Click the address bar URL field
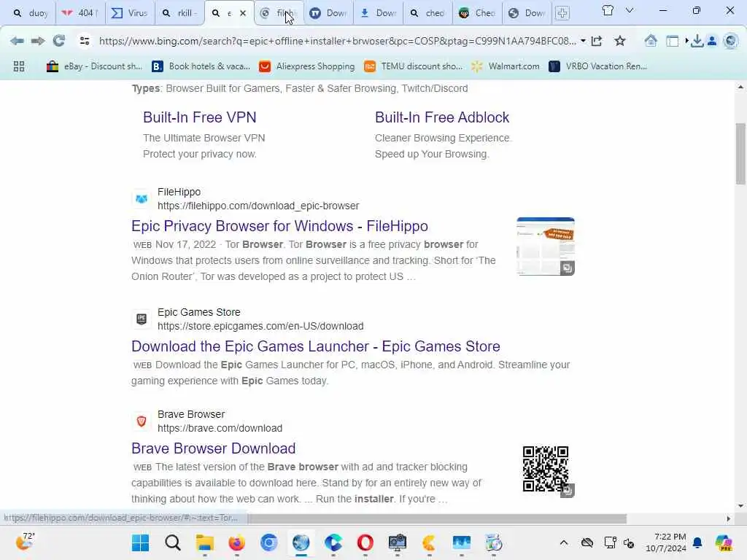Screen dimensions: 747x560 click(337, 41)
